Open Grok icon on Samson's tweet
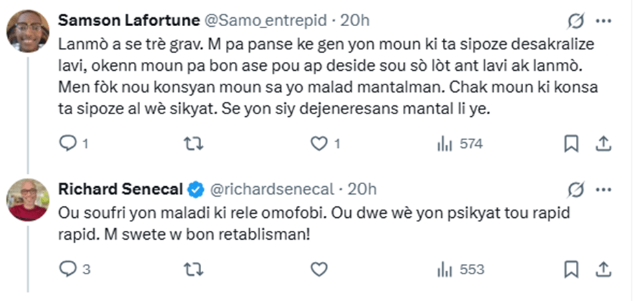Image resolution: width=644 pixels, height=301 pixels. click(575, 22)
